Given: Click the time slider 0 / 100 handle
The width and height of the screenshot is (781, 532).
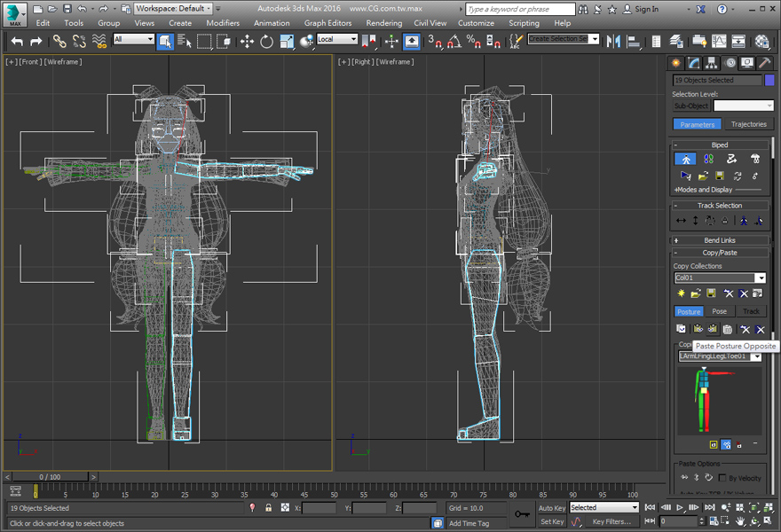Looking at the screenshot, I should (x=50, y=477).
